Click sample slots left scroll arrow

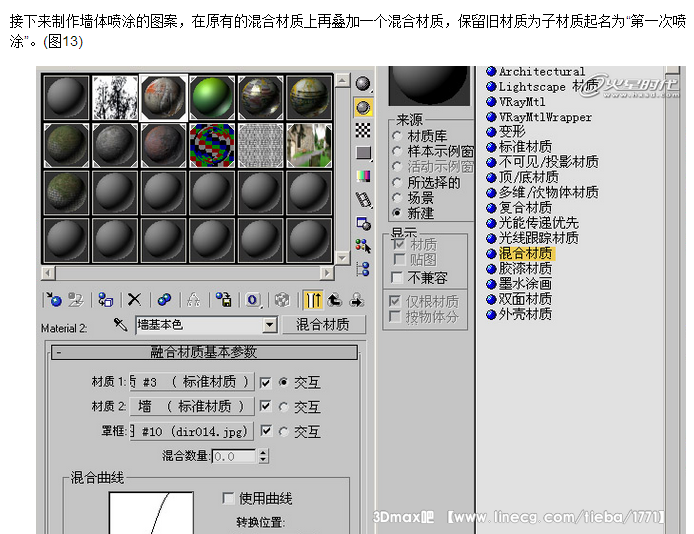click(48, 273)
